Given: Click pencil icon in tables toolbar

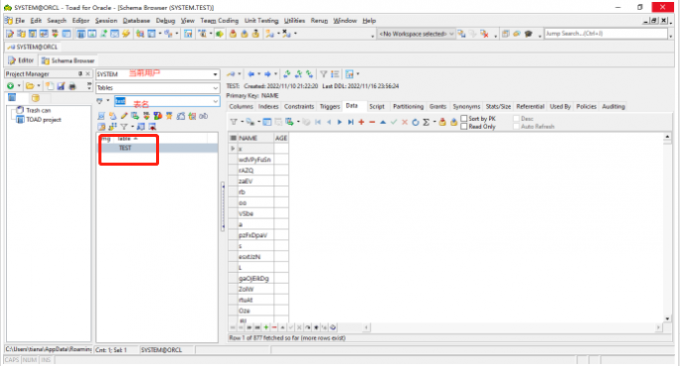Looking at the screenshot, I should 124,116.
